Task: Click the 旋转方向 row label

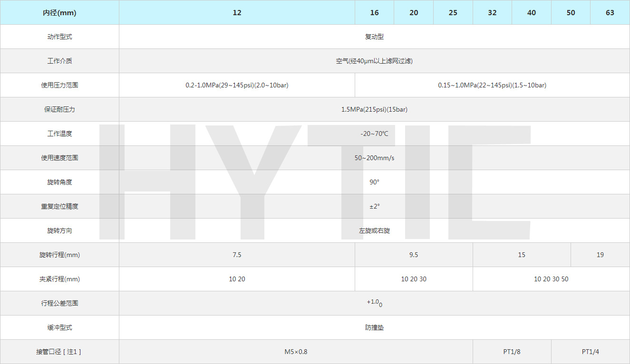Action: click(x=59, y=230)
